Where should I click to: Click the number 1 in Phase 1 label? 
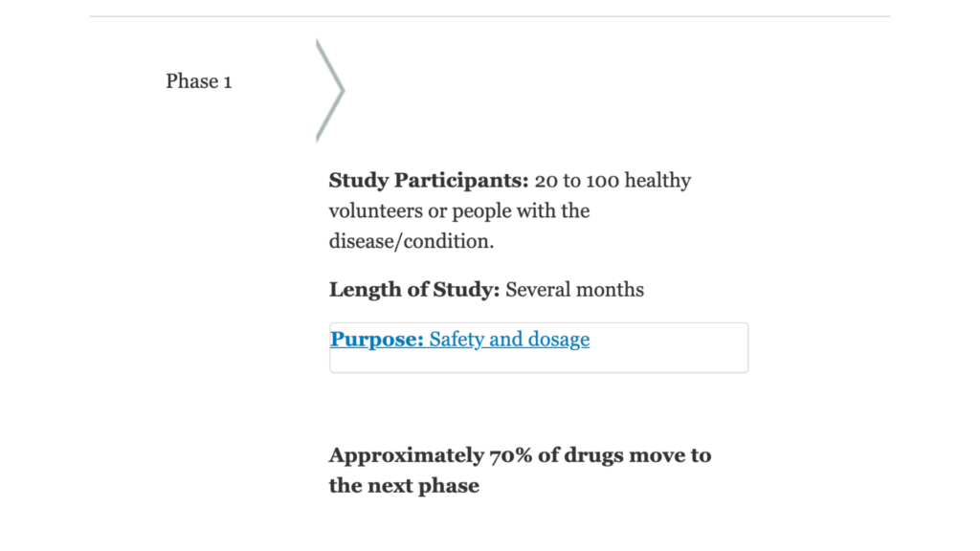[228, 82]
